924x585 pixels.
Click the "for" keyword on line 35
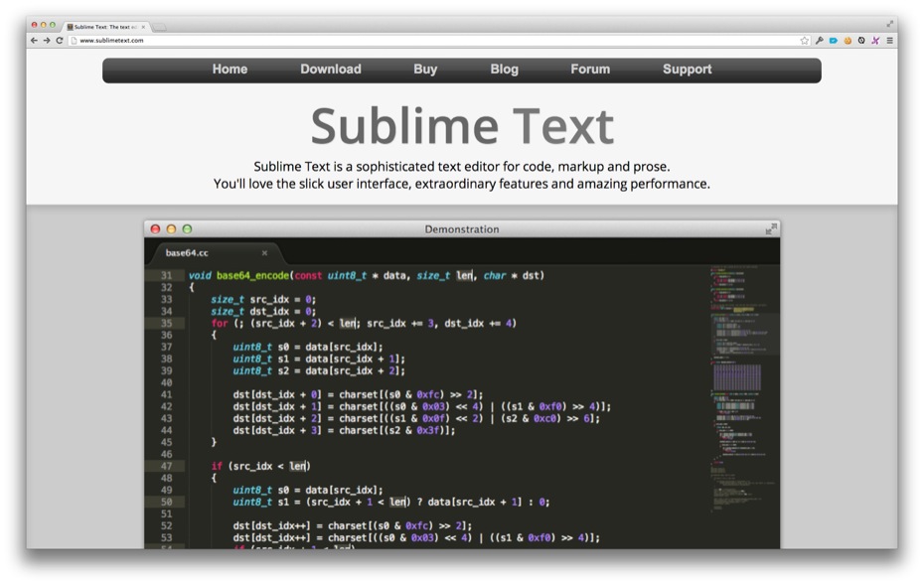[x=220, y=323]
